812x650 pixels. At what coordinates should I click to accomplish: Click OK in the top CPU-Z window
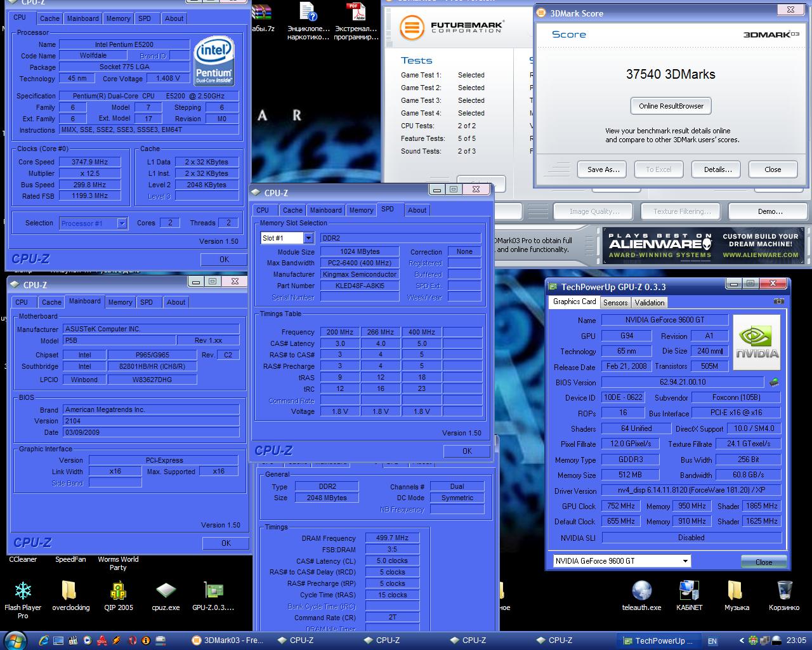[x=224, y=259]
